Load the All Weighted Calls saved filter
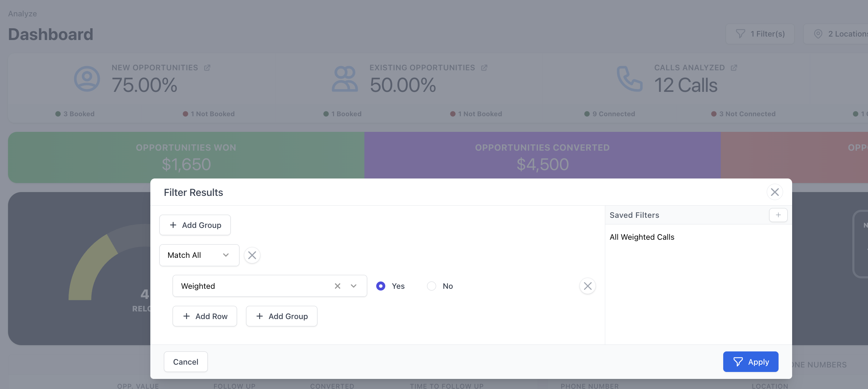Viewport: 868px width, 389px height. coord(642,237)
